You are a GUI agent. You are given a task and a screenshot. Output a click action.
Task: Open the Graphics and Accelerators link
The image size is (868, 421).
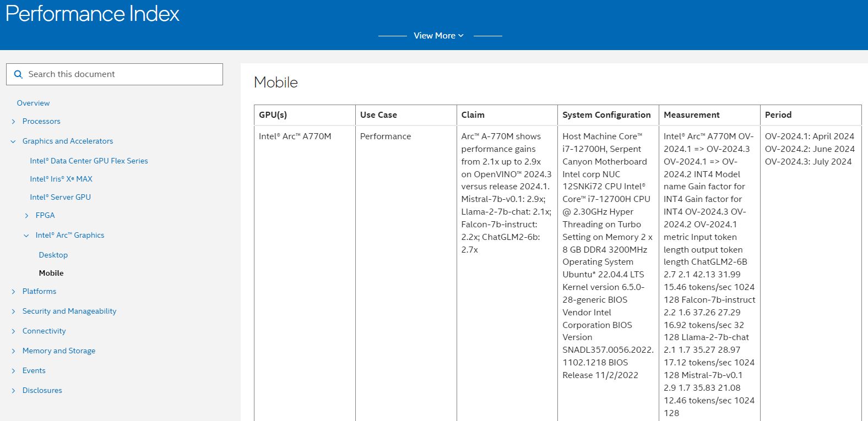coord(68,141)
